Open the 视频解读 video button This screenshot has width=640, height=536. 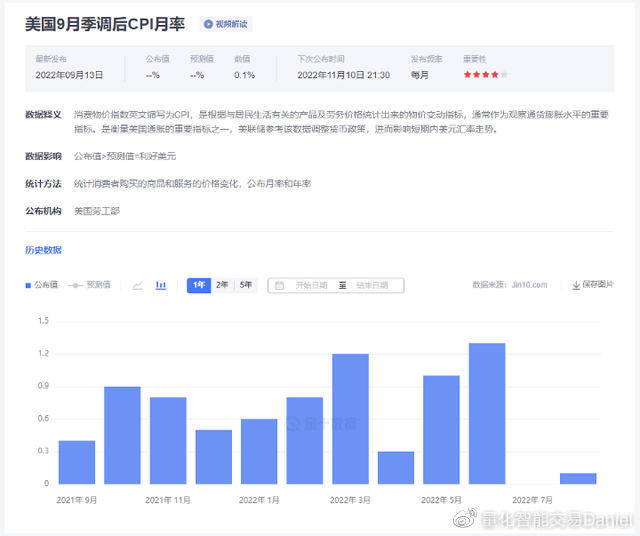[x=226, y=24]
